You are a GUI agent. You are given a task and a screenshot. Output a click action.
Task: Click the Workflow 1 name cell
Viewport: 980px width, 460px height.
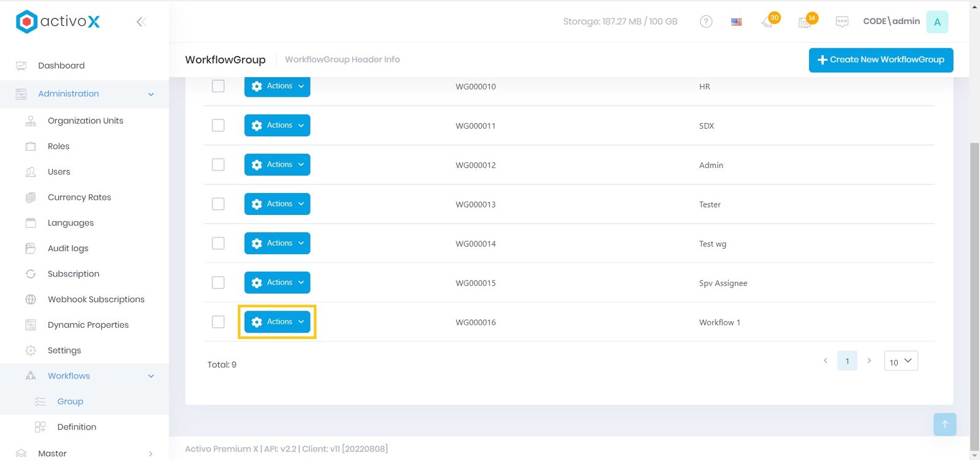[719, 322]
